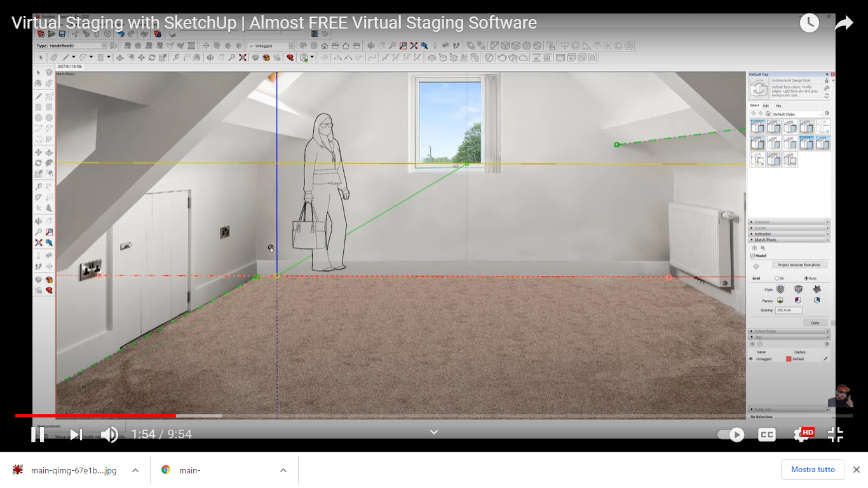Viewport: 868px width, 488px height.
Task: Activate the Push/Pull tool in left toolbar
Action: [49, 152]
